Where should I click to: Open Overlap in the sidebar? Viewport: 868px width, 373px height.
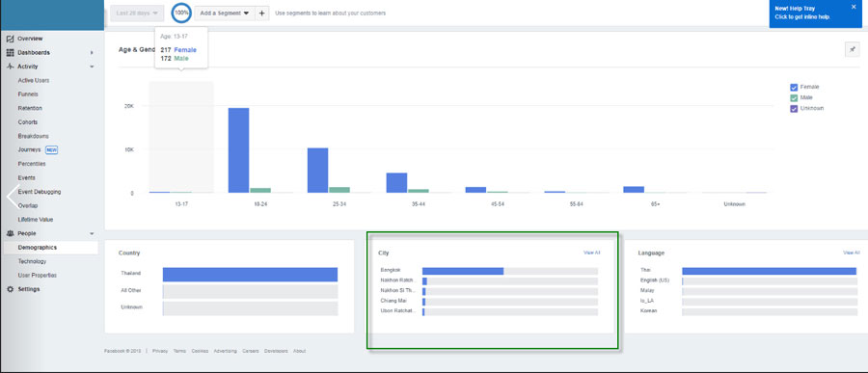click(28, 206)
